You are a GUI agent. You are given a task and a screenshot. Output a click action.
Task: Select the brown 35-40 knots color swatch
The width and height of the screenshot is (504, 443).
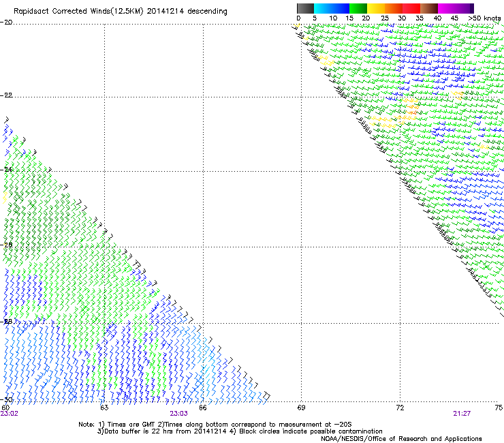tap(429, 8)
